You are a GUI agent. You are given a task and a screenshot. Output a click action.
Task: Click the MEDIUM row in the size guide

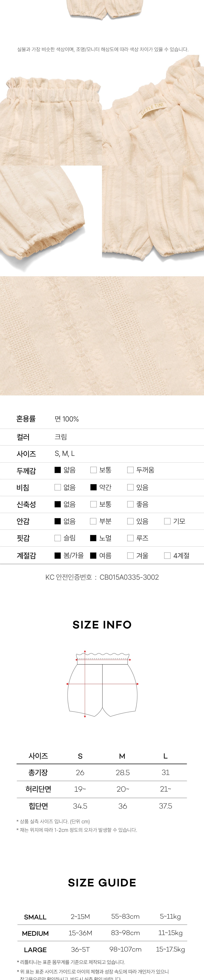pos(102,933)
